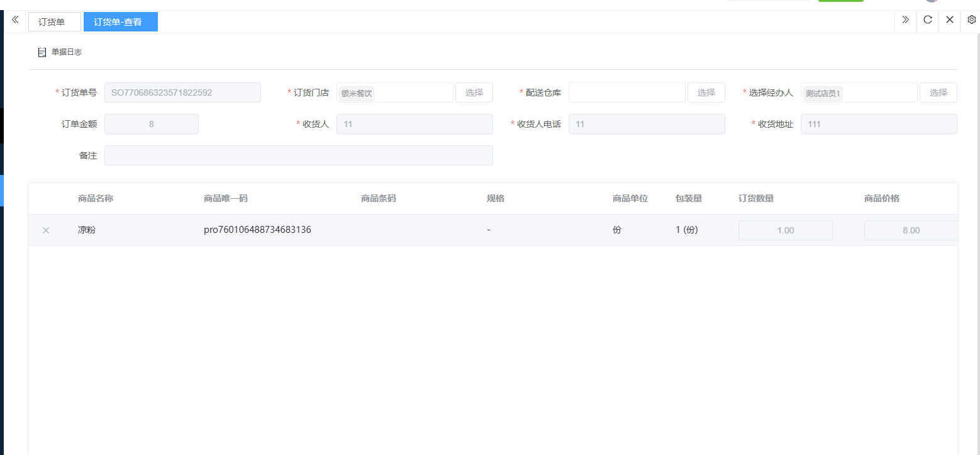Screen dimensions: 980x455
Task: Select the 订货单-查看 tab
Action: click(x=120, y=22)
